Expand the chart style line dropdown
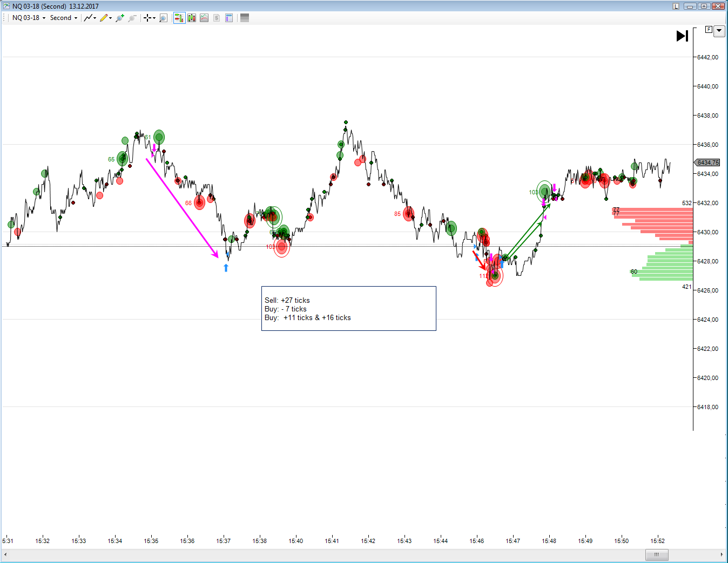728x563 pixels. click(90, 18)
